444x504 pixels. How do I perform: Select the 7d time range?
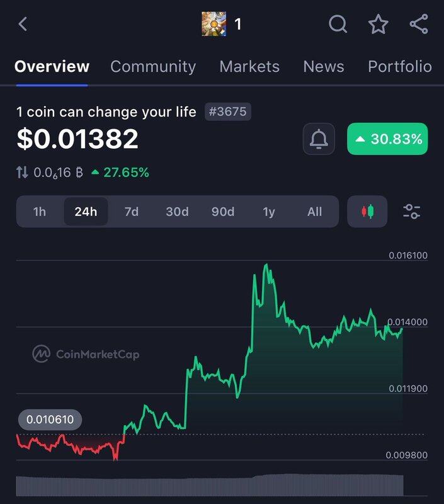131,212
